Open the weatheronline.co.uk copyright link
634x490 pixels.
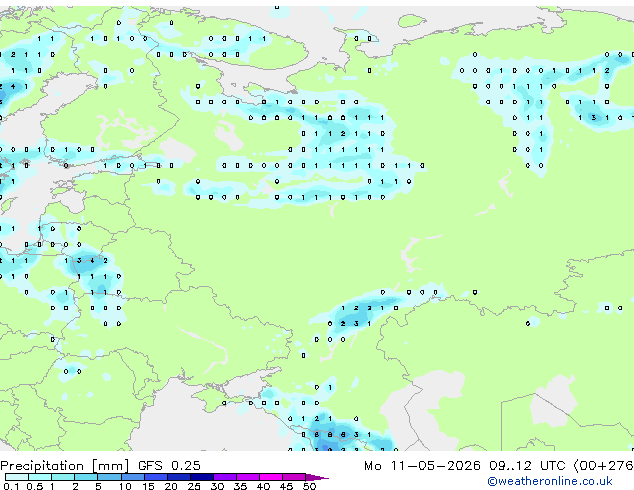pyautogui.click(x=549, y=481)
